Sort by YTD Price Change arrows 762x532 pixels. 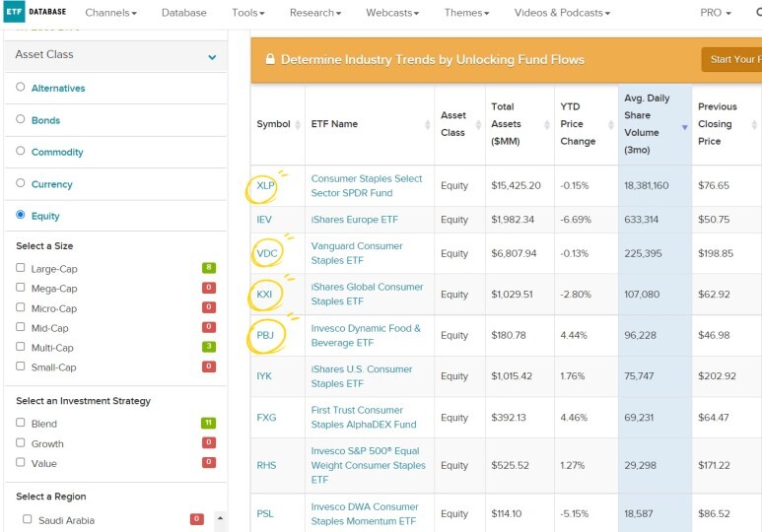(611, 124)
